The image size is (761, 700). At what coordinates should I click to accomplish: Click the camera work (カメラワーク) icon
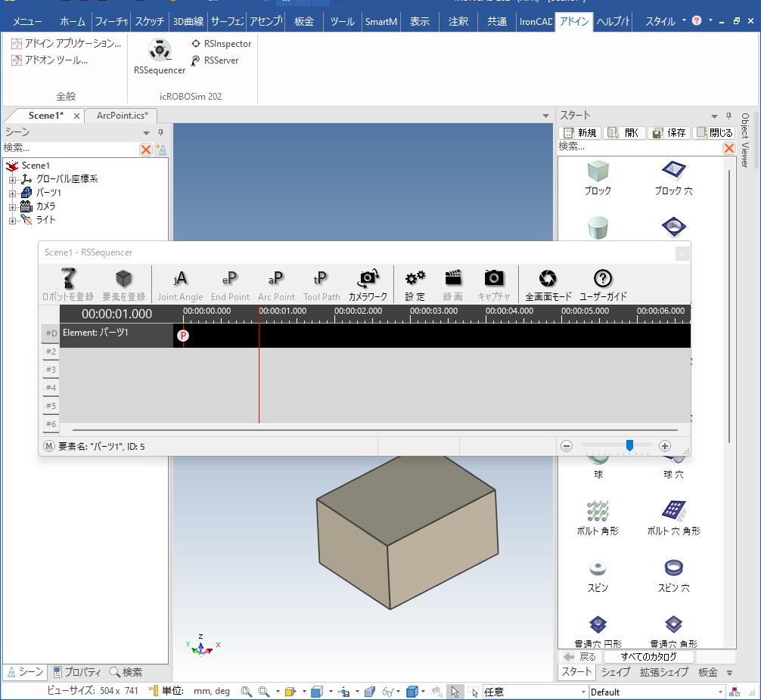[x=368, y=279]
